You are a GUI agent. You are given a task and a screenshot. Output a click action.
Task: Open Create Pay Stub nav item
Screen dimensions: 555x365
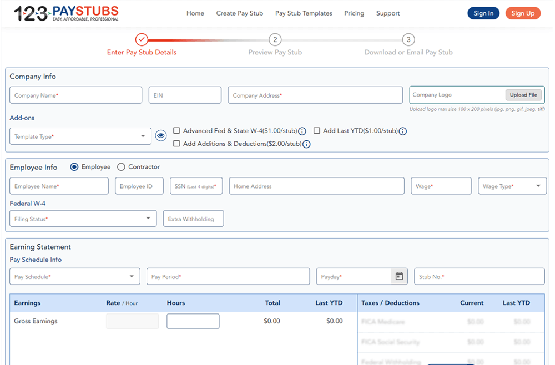[240, 13]
